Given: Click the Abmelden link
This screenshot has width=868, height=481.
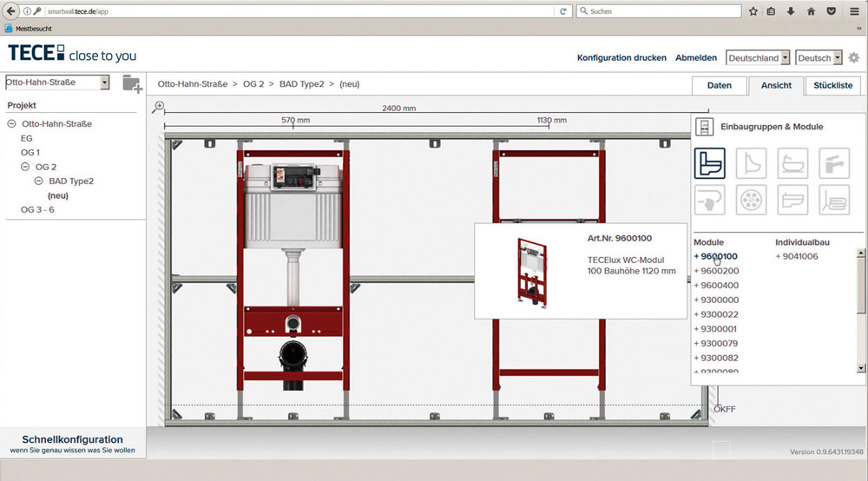Looking at the screenshot, I should (x=696, y=57).
